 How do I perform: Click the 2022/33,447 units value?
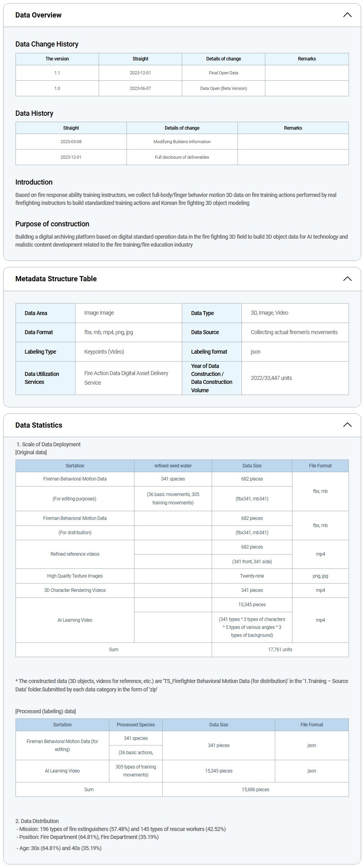[x=271, y=378]
